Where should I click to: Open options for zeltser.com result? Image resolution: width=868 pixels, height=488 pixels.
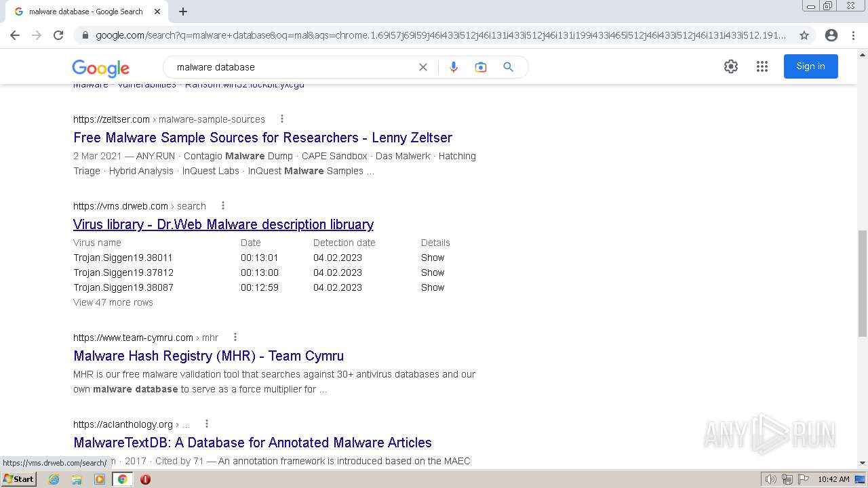[x=282, y=119]
